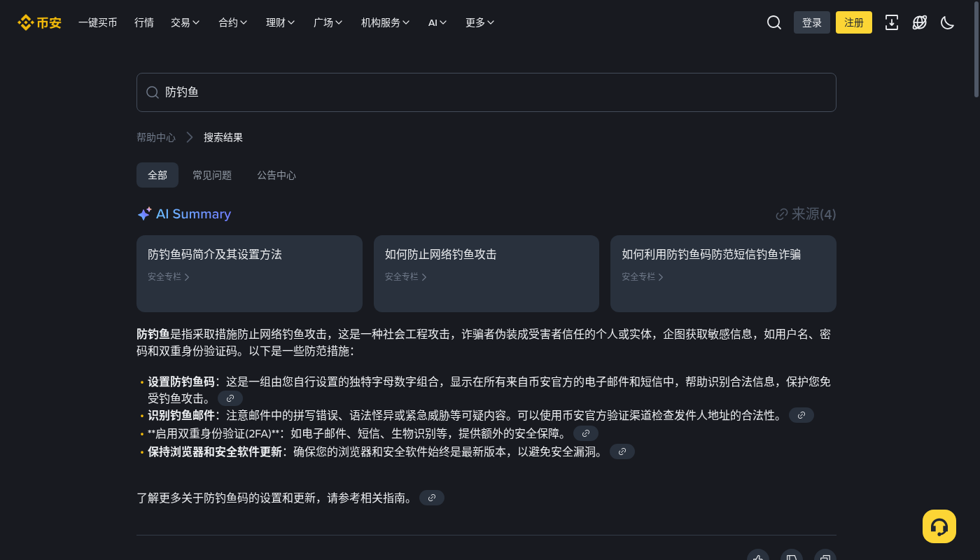This screenshot has width=980, height=560.
Task: Click the source link icon after 保持浏览器和安全软件更新 bullet
Action: tap(622, 451)
